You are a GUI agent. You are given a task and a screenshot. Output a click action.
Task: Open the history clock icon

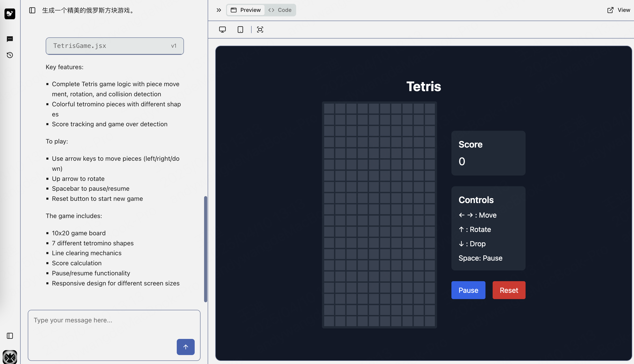pyautogui.click(x=10, y=55)
